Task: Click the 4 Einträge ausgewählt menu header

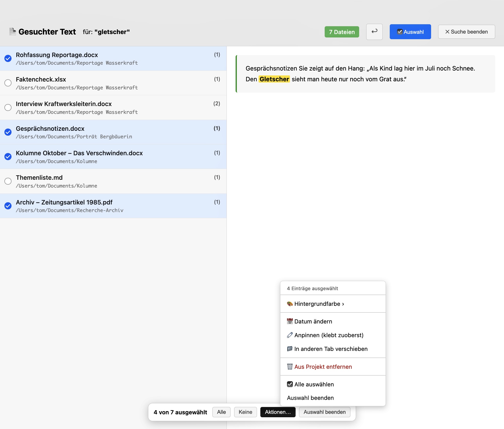Action: point(312,288)
